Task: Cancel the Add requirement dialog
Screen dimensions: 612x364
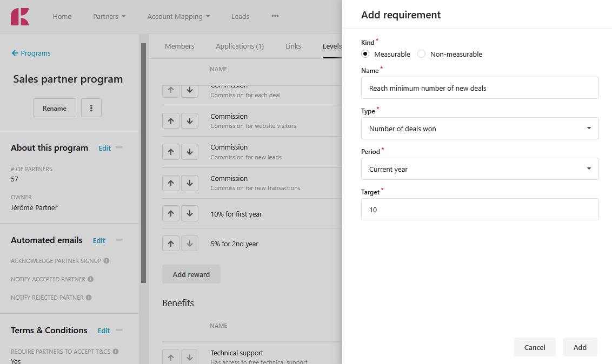Action: [535, 347]
